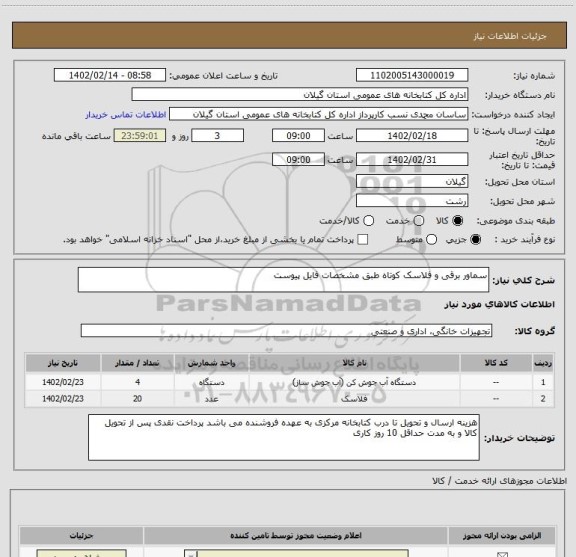Click the کد کالا column header
The height and width of the screenshot is (557, 576).
point(496,363)
